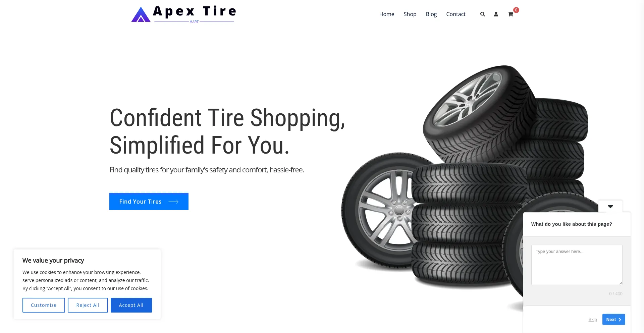Accept all cookies

131,305
